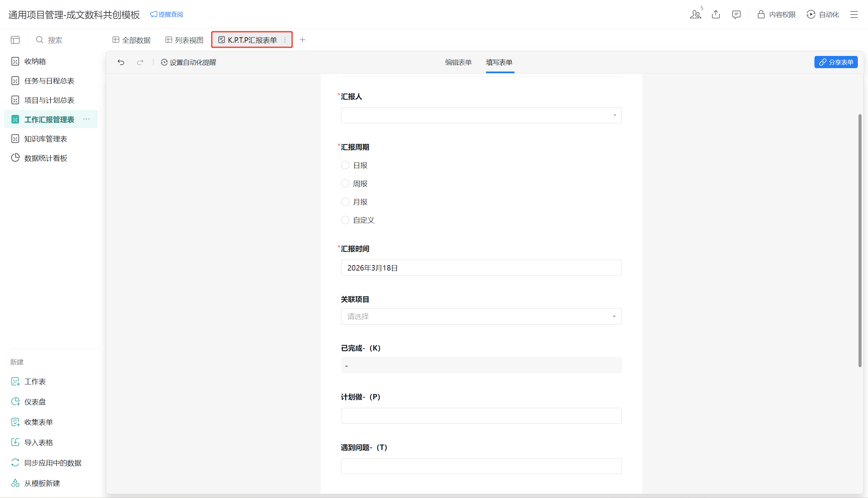Screen dimensions: 868x498
Task: Click the 分享表单 button
Action: 835,62
